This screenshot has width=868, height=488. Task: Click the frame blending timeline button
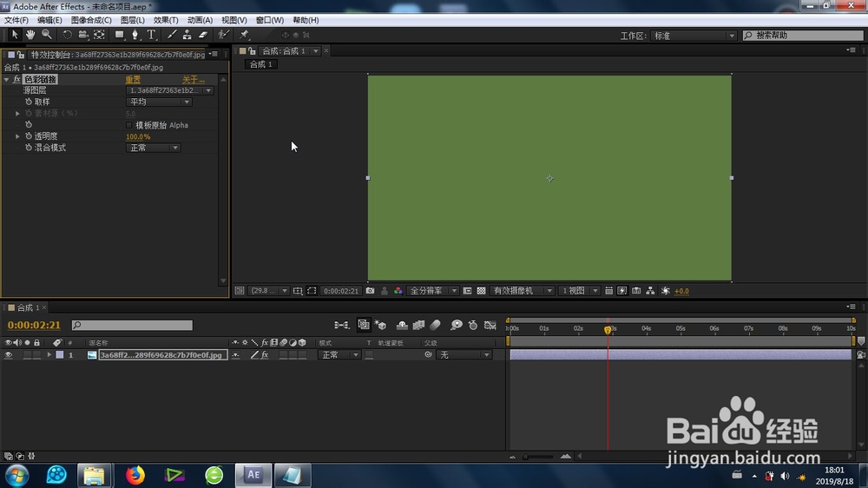click(418, 325)
